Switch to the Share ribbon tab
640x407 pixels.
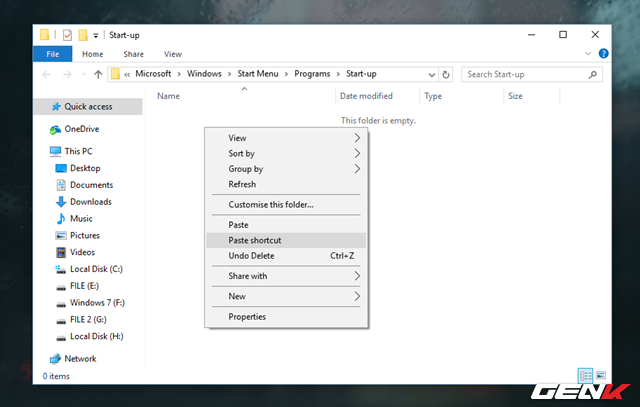click(x=133, y=54)
